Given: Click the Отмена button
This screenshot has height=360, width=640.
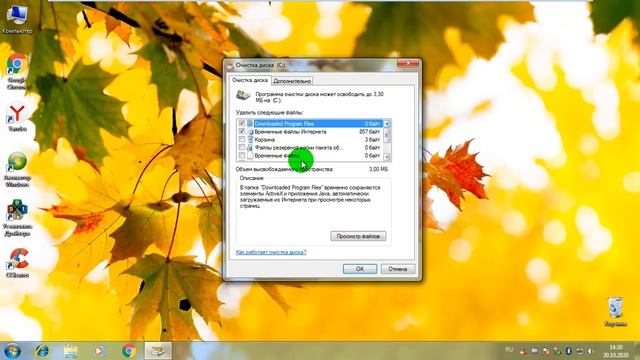Looking at the screenshot, I should point(398,269).
